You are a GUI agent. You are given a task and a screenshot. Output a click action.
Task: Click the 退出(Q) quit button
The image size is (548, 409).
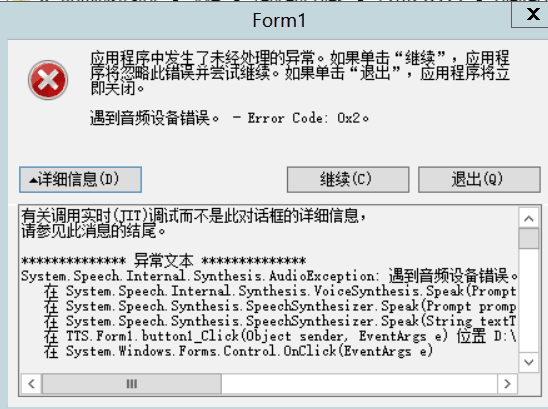click(x=479, y=179)
